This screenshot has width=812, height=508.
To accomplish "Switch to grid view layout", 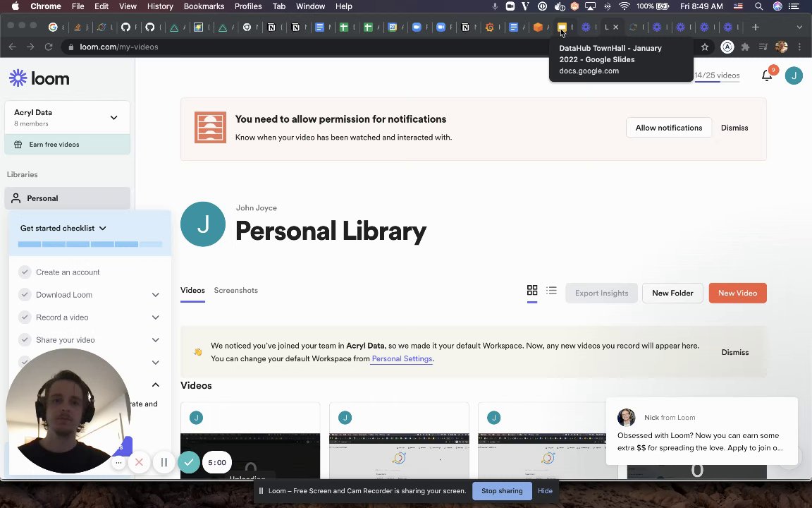I will coord(532,290).
